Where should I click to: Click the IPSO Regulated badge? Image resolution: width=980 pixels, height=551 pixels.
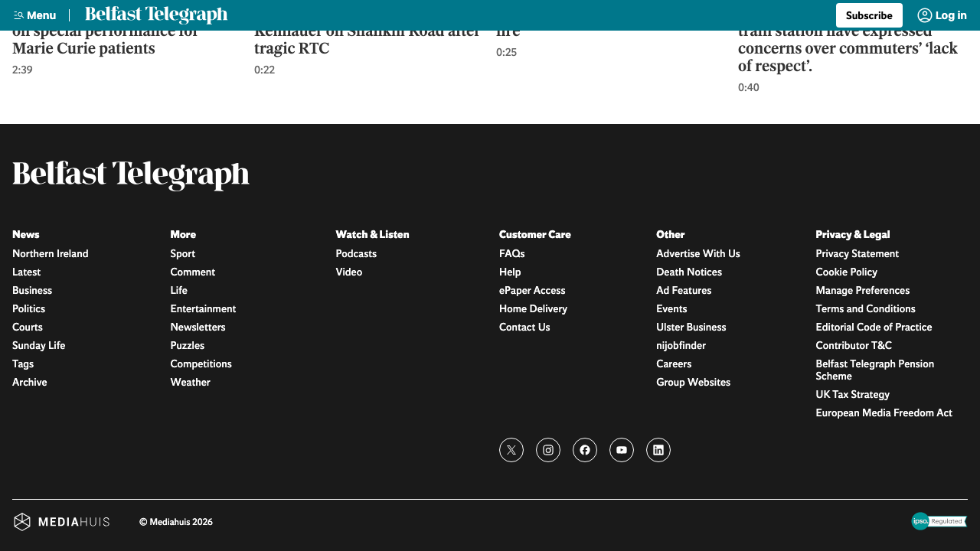tap(939, 521)
